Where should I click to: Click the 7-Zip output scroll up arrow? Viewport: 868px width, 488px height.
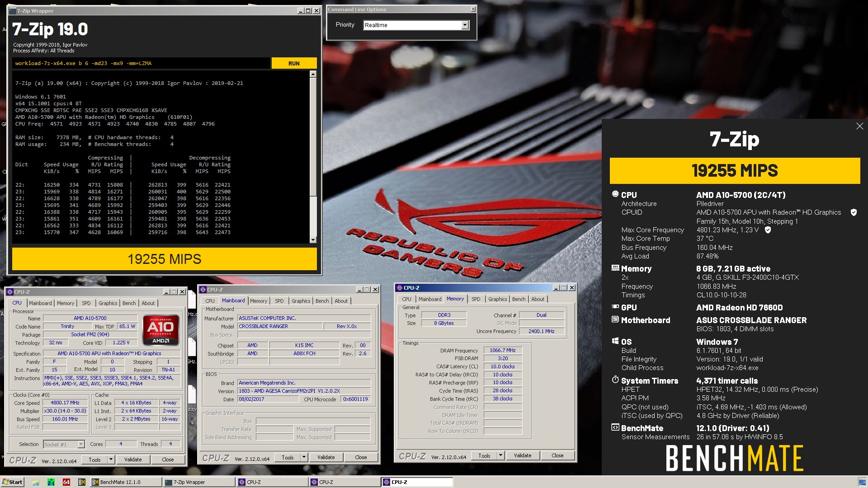point(313,74)
